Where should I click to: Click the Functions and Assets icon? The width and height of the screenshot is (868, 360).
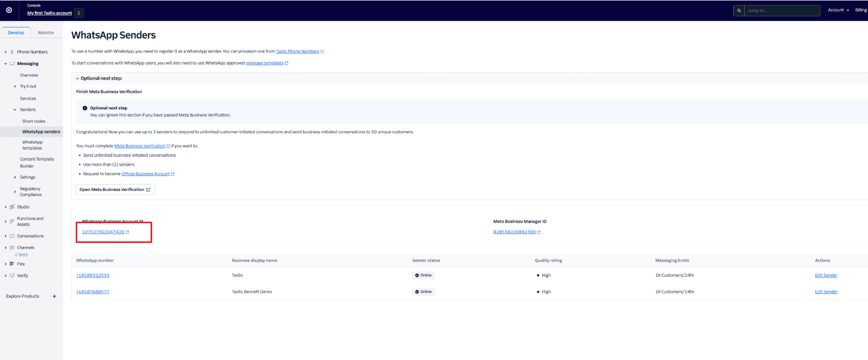coord(12,221)
